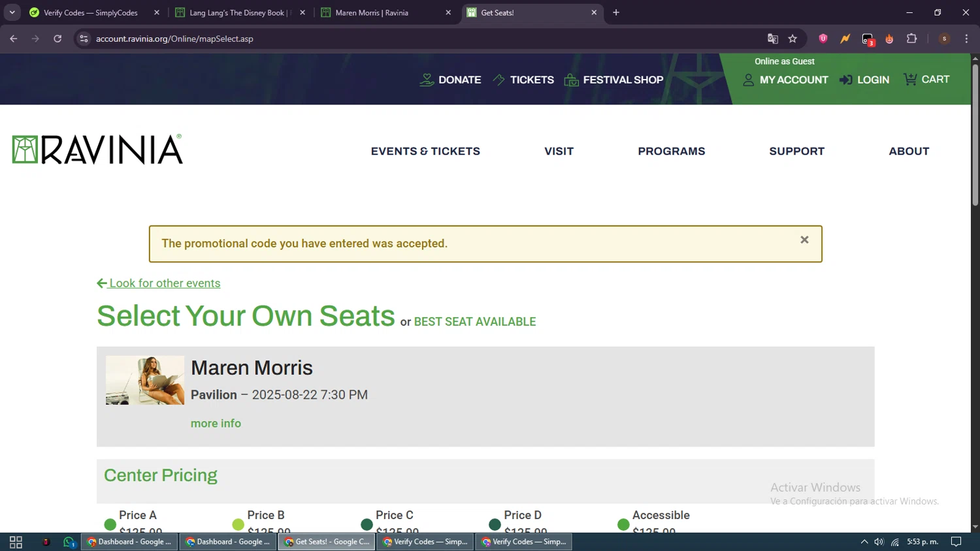Image resolution: width=980 pixels, height=551 pixels.
Task: Click Look for other events link
Action: coord(159,283)
